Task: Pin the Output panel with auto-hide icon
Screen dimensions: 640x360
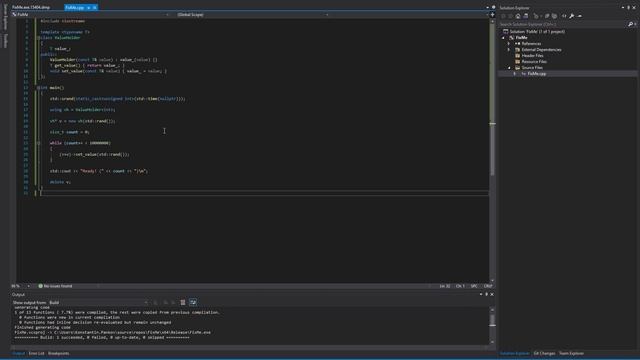Action: pos(487,294)
